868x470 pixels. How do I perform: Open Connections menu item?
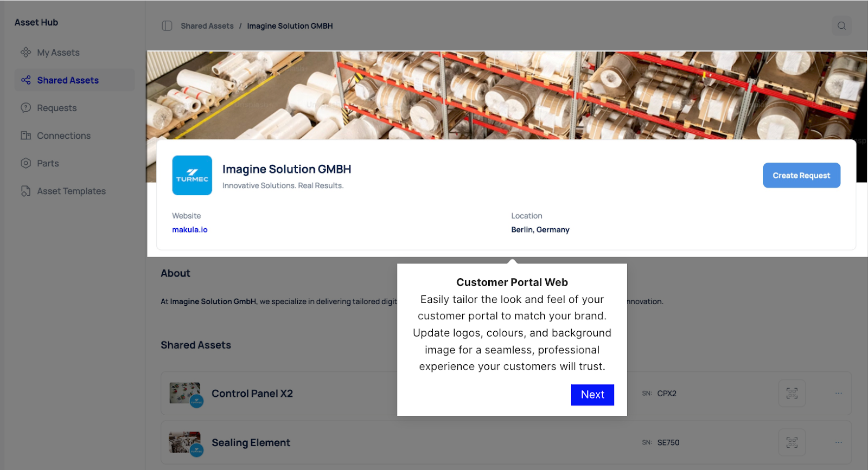(x=74, y=136)
